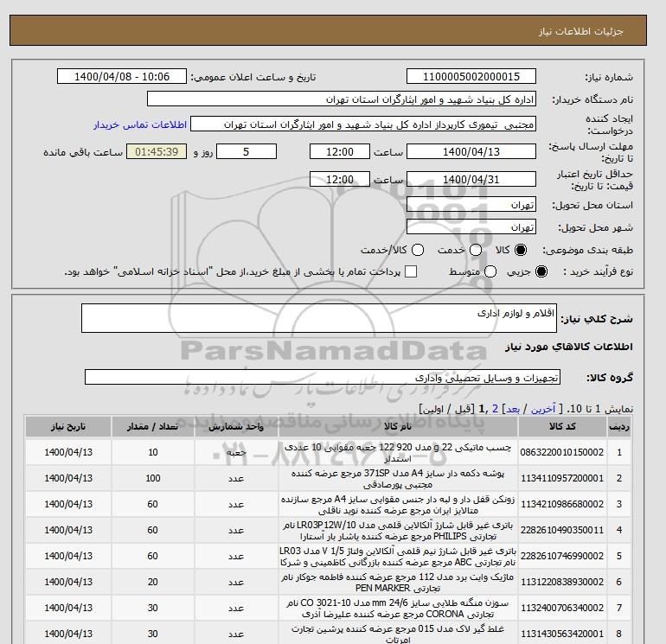Screen dimensions: 666x644
Task: Click quantity 20 in row 6
Action: (153, 582)
